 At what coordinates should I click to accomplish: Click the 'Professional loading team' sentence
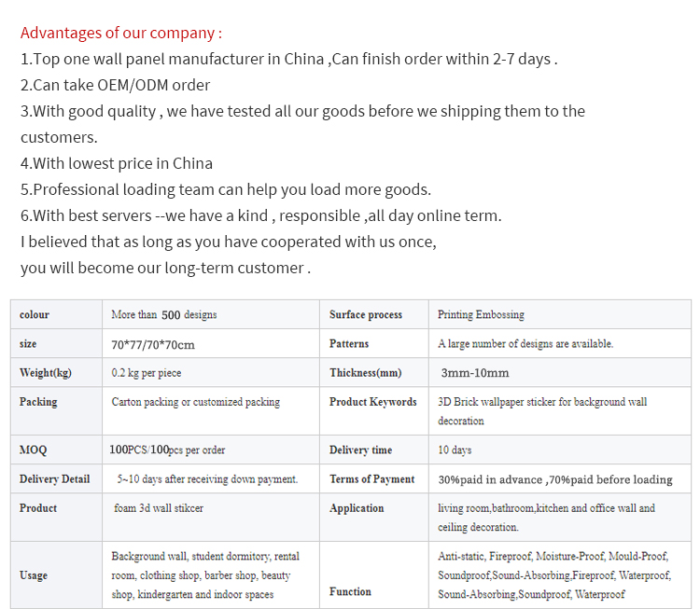226,189
